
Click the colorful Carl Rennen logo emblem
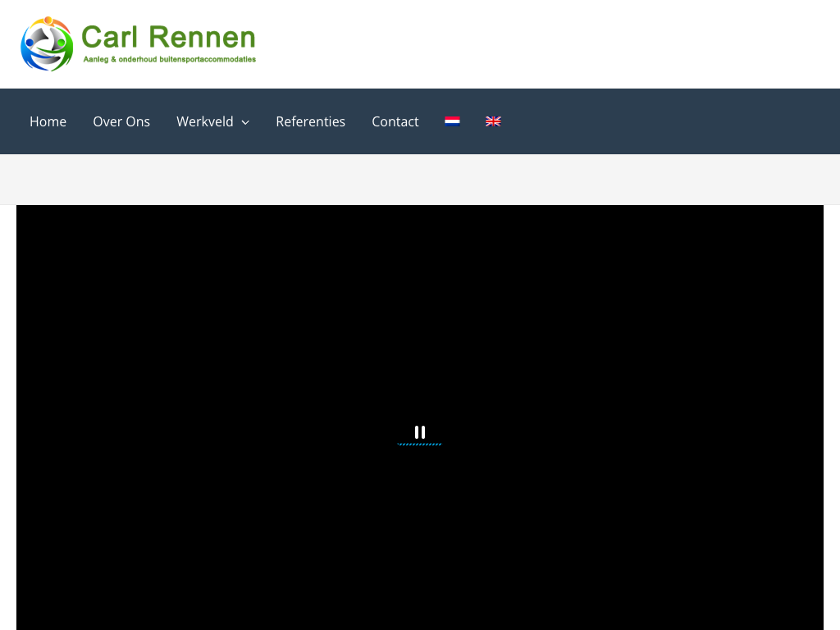[47, 43]
